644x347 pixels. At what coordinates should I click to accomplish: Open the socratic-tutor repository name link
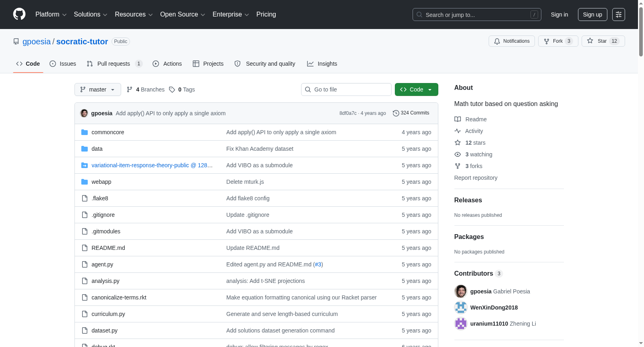point(82,42)
